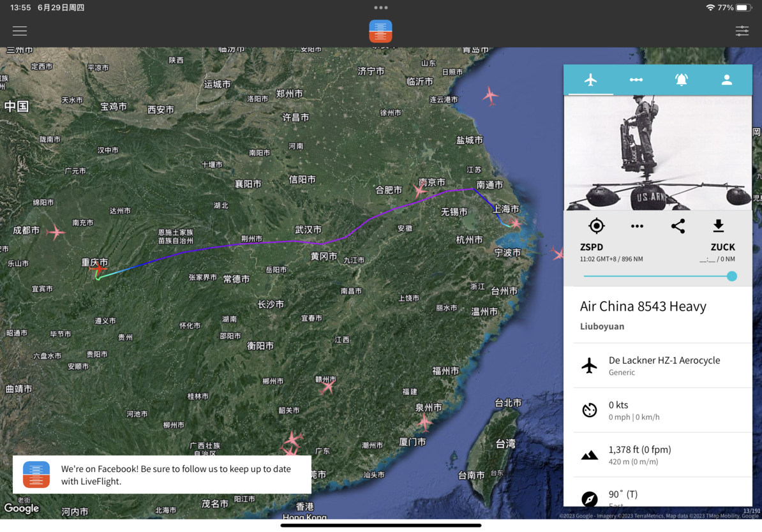Select callsign Air China 8543 Heavy
This screenshot has width=762, height=532.
(643, 306)
